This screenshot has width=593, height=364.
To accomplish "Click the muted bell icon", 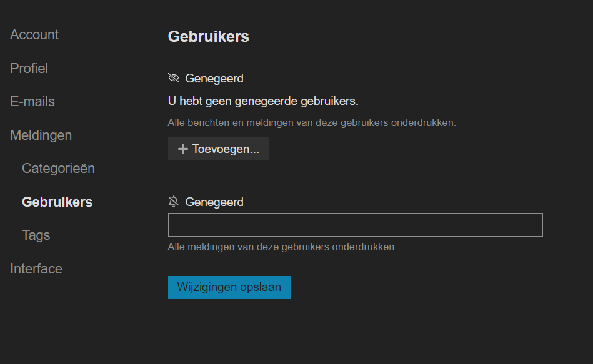I will click(x=174, y=202).
